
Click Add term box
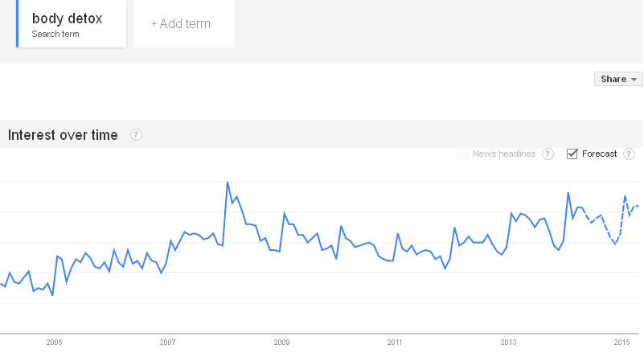click(x=184, y=23)
